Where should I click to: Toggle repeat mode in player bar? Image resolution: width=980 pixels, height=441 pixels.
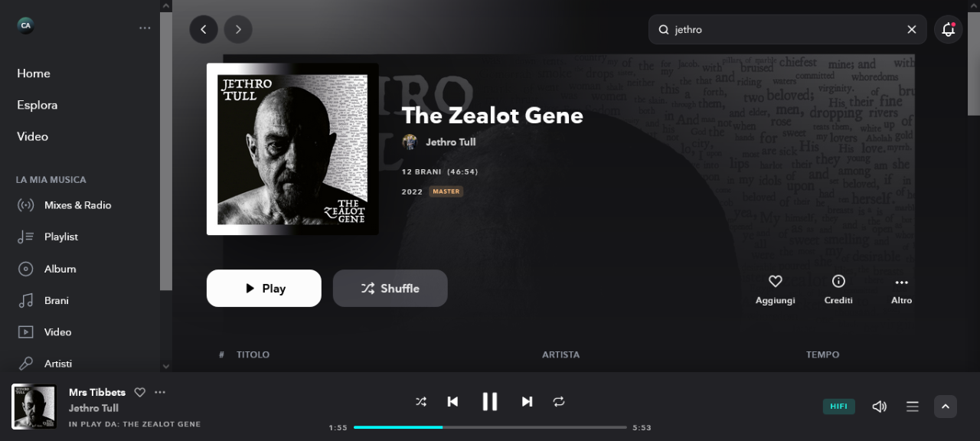tap(559, 401)
